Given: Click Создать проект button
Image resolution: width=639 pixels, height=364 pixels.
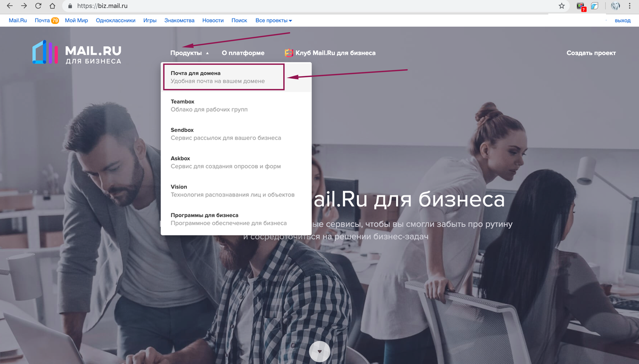Looking at the screenshot, I should [591, 53].
